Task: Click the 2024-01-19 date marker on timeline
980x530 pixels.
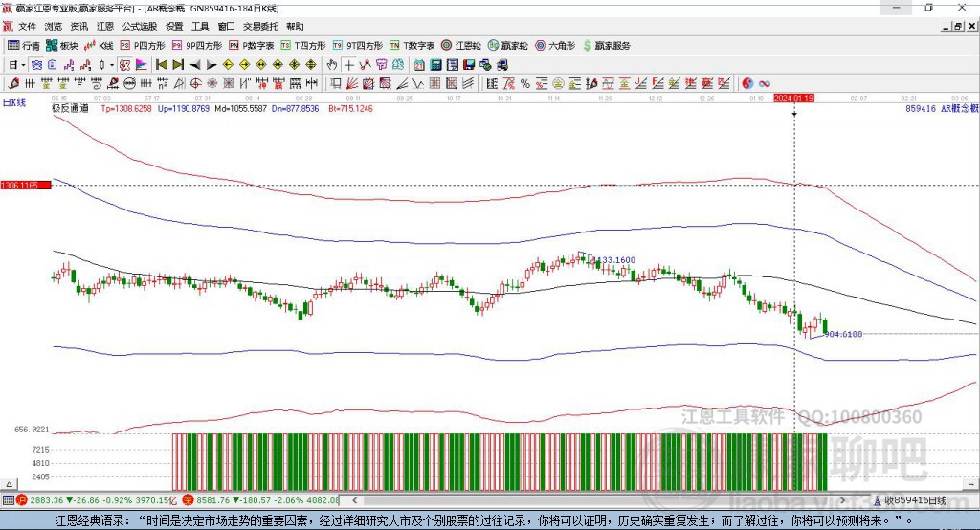Action: 793,98
